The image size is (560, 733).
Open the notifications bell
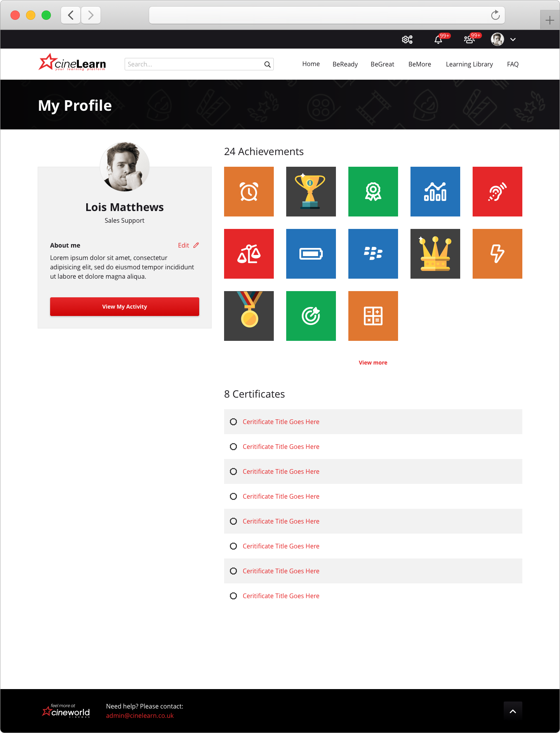click(x=438, y=39)
